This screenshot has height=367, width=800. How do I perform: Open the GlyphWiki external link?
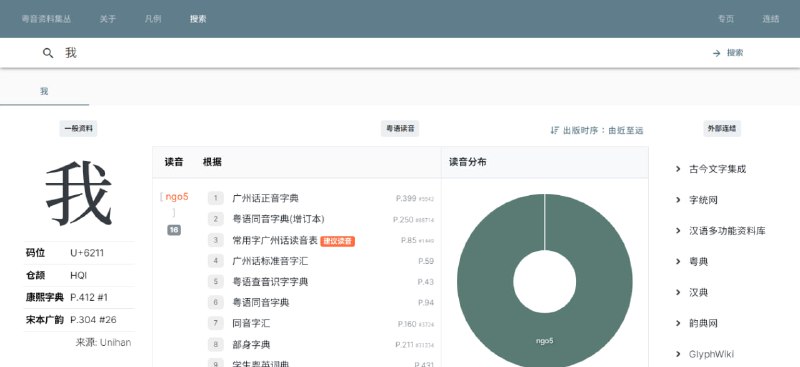tap(711, 354)
